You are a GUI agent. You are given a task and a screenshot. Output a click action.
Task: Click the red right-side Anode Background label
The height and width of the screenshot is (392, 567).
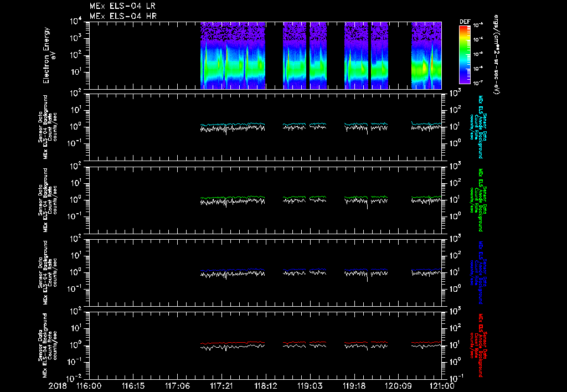(x=478, y=345)
